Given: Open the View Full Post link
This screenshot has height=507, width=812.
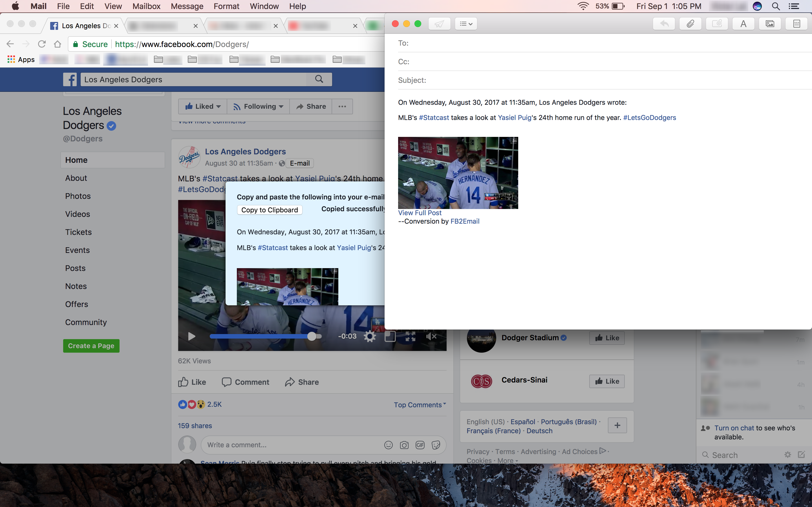Looking at the screenshot, I should point(420,213).
